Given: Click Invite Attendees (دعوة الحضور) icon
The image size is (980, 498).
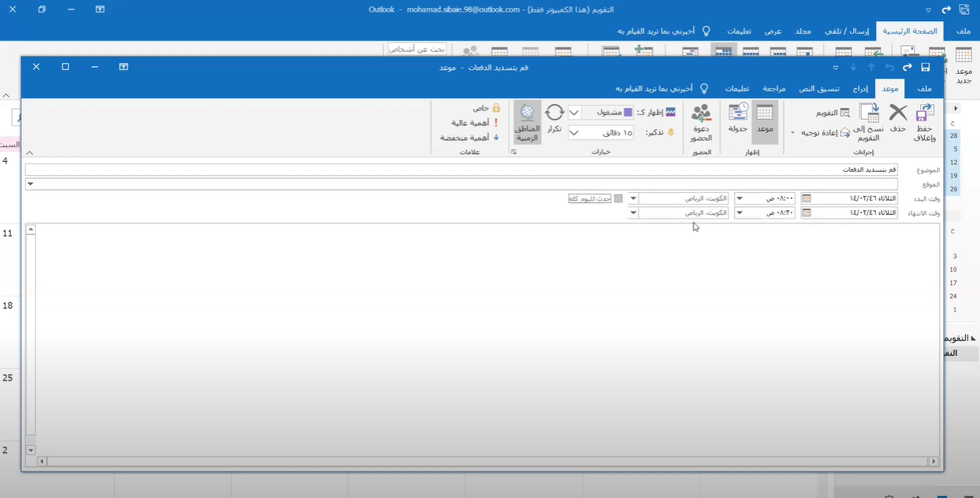Looking at the screenshot, I should [x=701, y=121].
